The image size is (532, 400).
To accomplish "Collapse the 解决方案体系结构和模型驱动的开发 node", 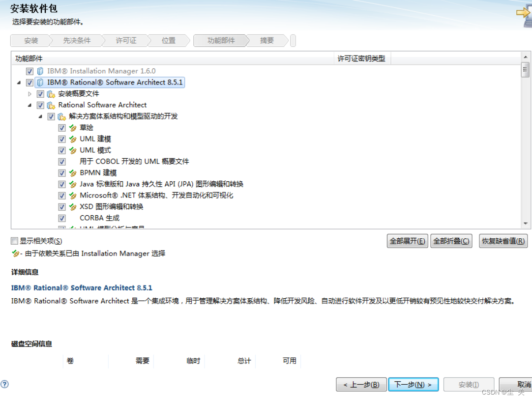I will coord(40,116).
